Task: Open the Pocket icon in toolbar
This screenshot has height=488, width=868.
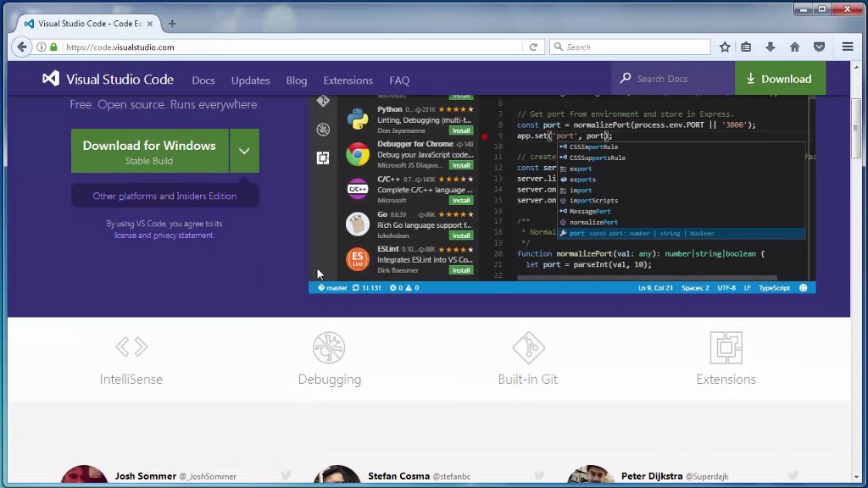Action: tap(820, 47)
